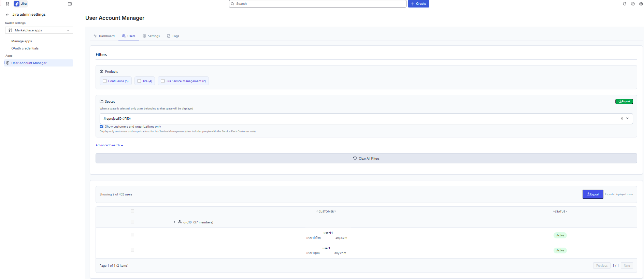This screenshot has height=279, width=644.
Task: Select User Account Manager in the sidebar
Action: click(x=39, y=63)
